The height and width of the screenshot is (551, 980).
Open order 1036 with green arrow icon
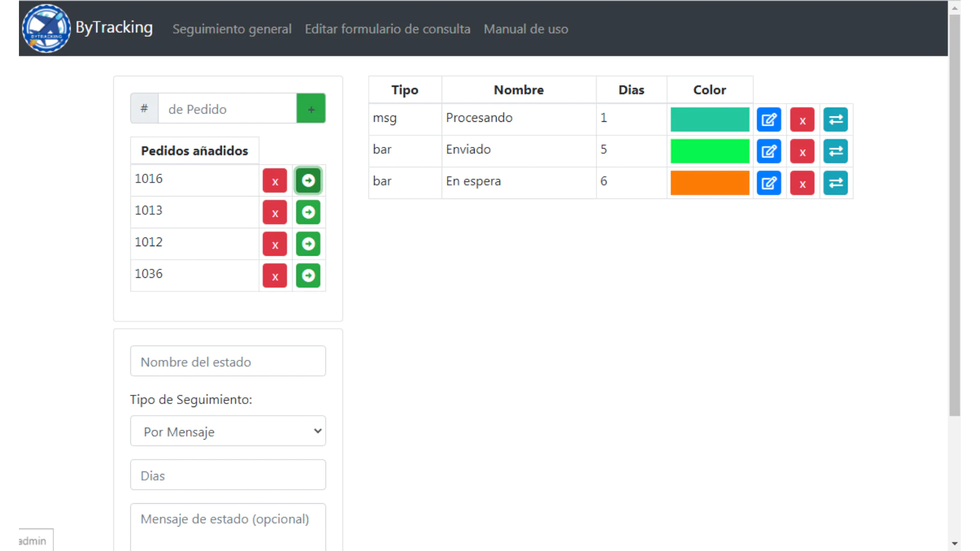tap(308, 275)
